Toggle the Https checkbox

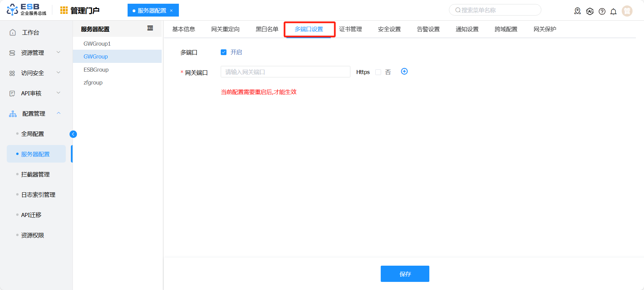(x=378, y=72)
